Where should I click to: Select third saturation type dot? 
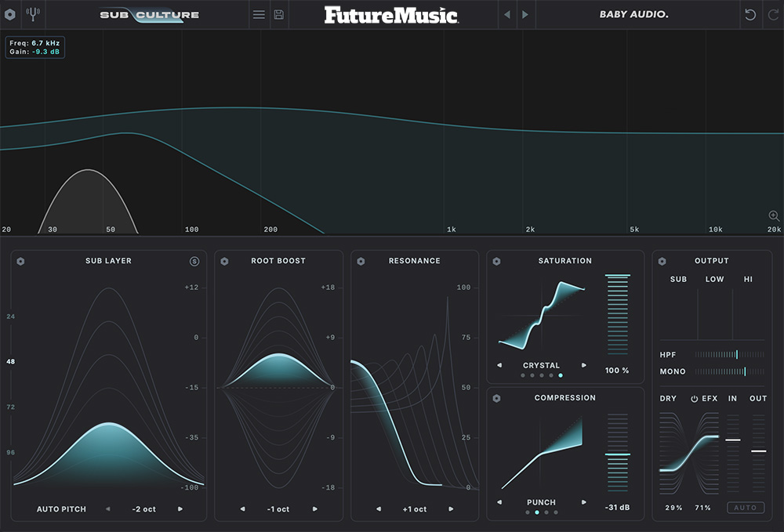coord(542,375)
